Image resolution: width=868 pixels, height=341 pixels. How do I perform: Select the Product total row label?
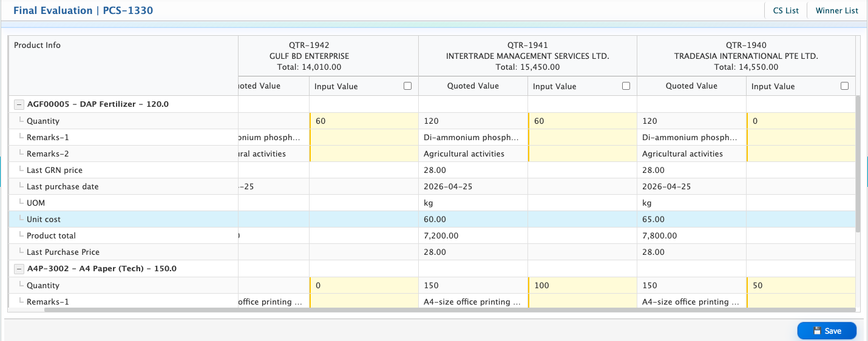coord(51,235)
